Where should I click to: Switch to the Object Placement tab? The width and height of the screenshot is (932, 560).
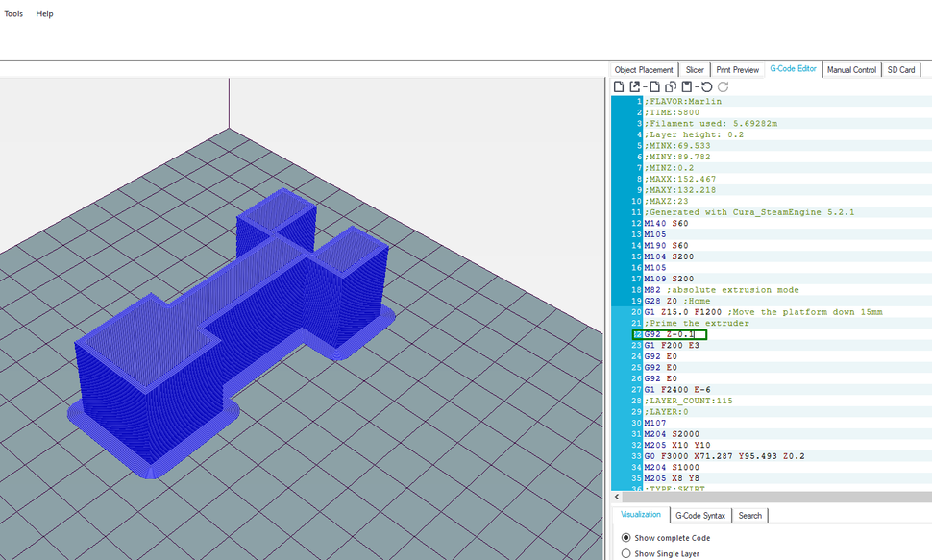pyautogui.click(x=643, y=69)
